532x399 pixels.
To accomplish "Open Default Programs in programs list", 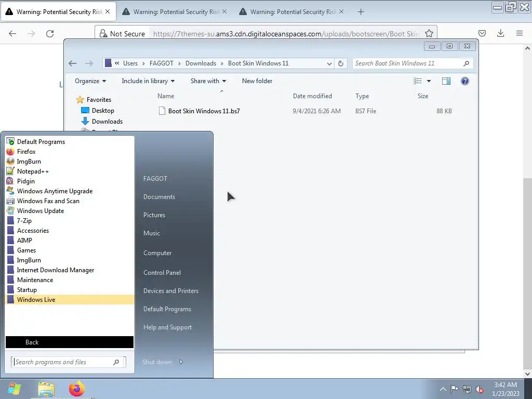I will [x=70, y=142].
